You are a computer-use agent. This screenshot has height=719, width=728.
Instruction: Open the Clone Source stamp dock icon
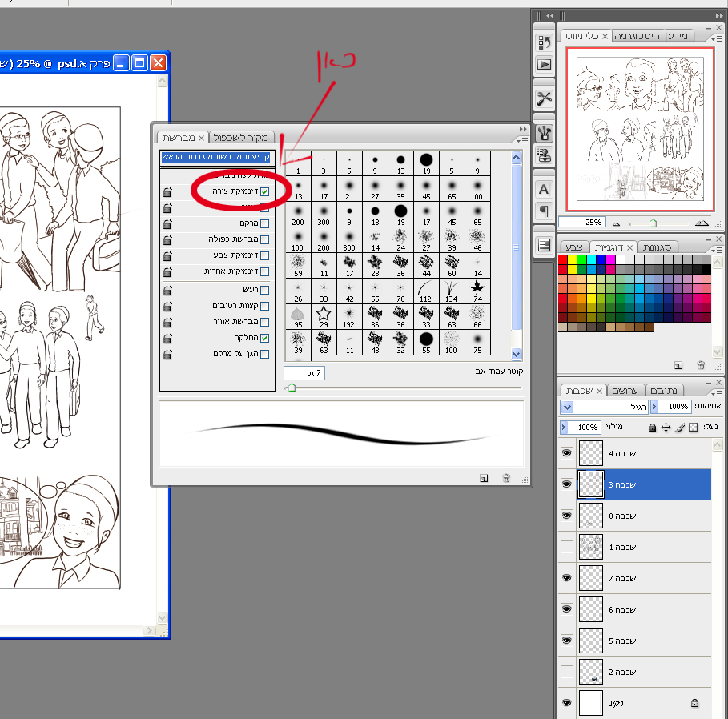(x=544, y=154)
